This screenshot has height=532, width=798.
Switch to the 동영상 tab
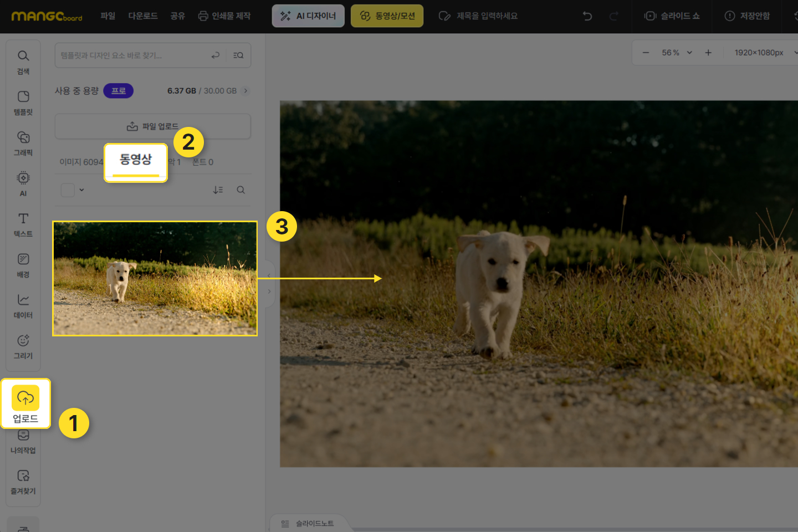click(136, 161)
